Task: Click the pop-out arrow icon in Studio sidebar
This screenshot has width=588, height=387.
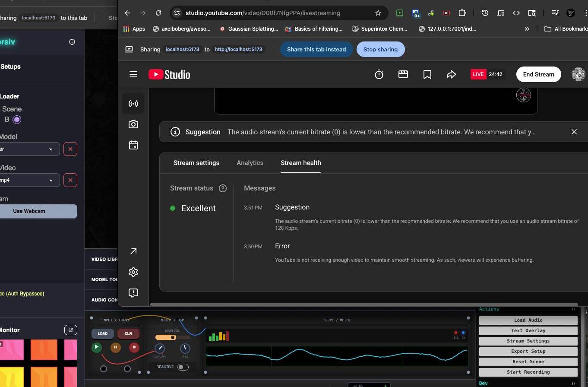Action: [133, 251]
